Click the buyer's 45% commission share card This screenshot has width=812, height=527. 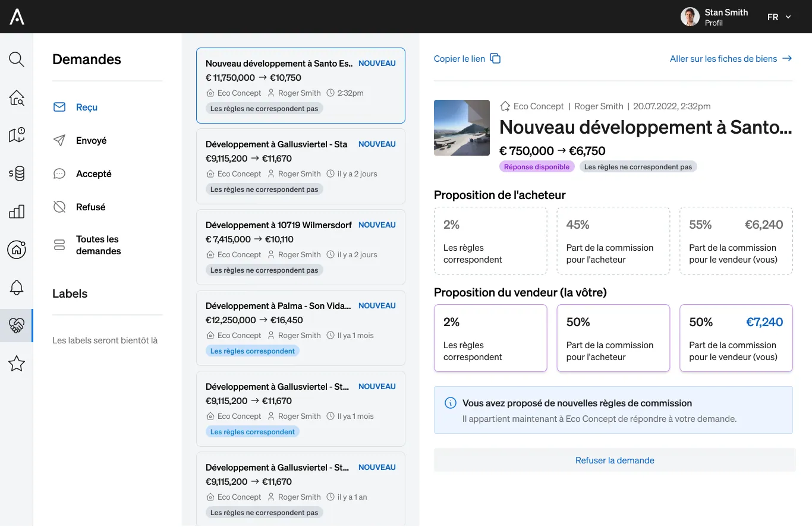[x=613, y=241]
